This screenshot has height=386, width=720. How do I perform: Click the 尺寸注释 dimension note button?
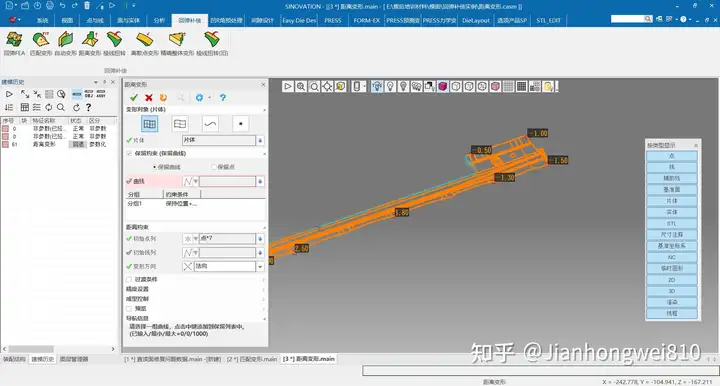click(x=672, y=235)
